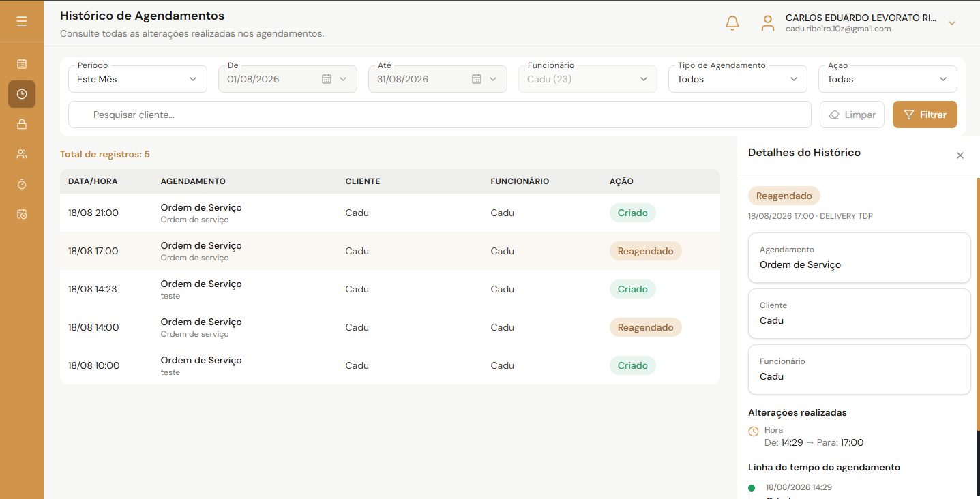
Task: Open the padlock icon in the sidebar
Action: click(22, 124)
